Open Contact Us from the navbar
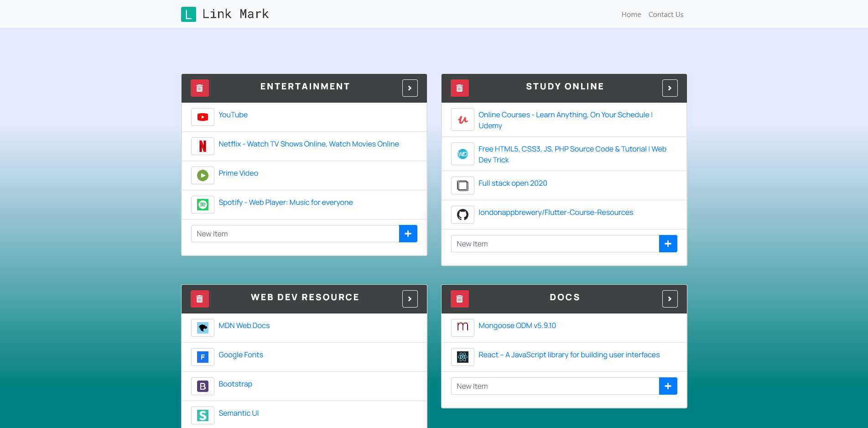This screenshot has width=868, height=428. 666,15
